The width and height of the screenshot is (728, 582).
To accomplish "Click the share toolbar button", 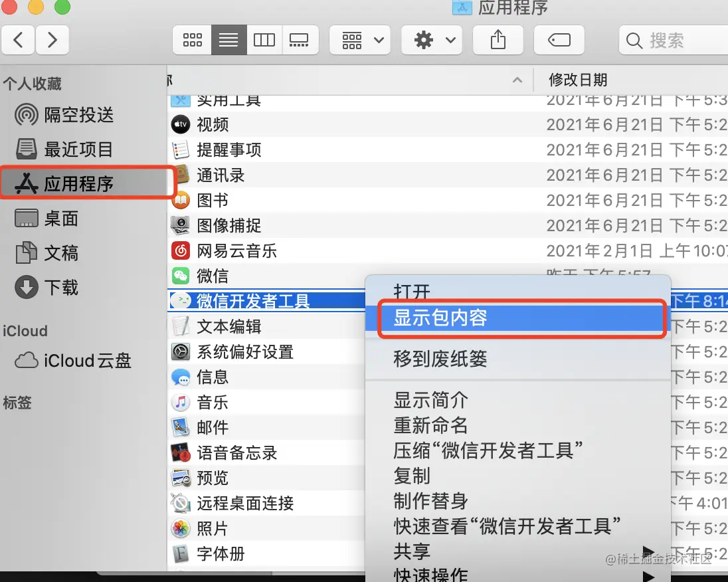I will [x=498, y=40].
